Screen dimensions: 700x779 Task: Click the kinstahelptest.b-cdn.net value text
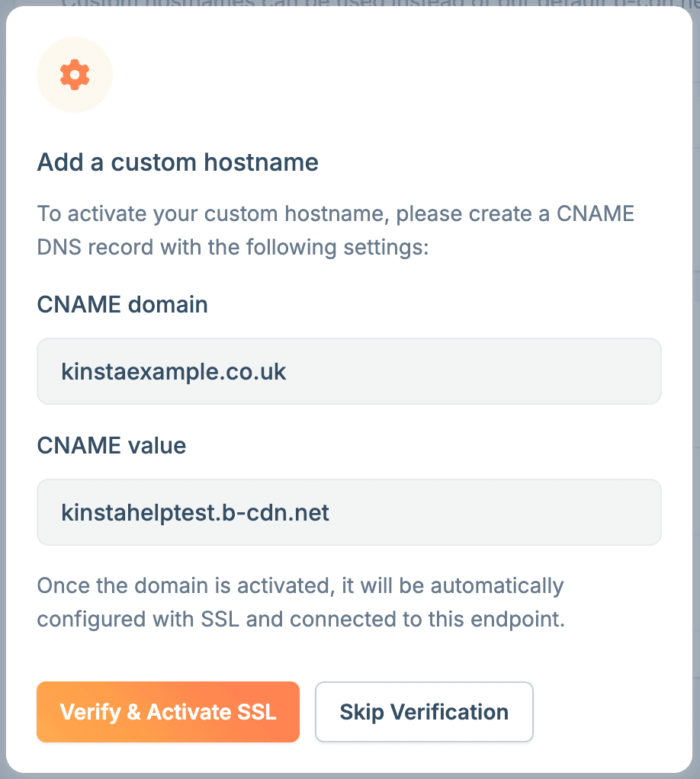tap(194, 511)
